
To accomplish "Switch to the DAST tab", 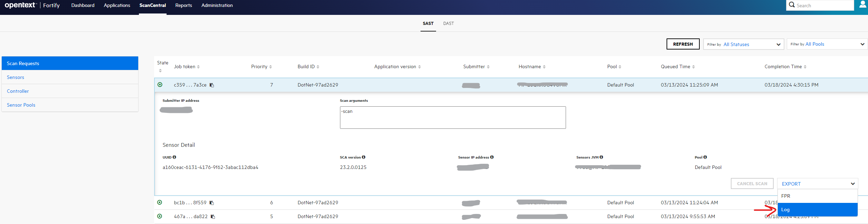I will click(x=449, y=24).
